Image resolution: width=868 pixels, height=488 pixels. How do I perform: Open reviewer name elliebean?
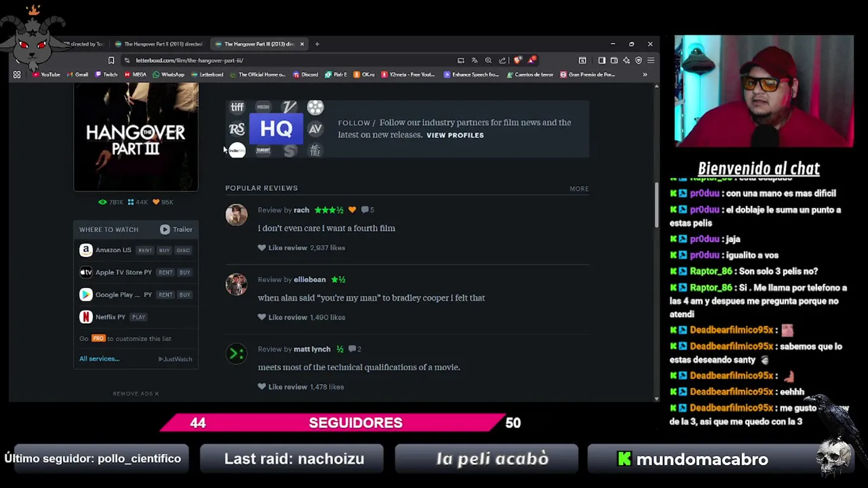tap(310, 279)
